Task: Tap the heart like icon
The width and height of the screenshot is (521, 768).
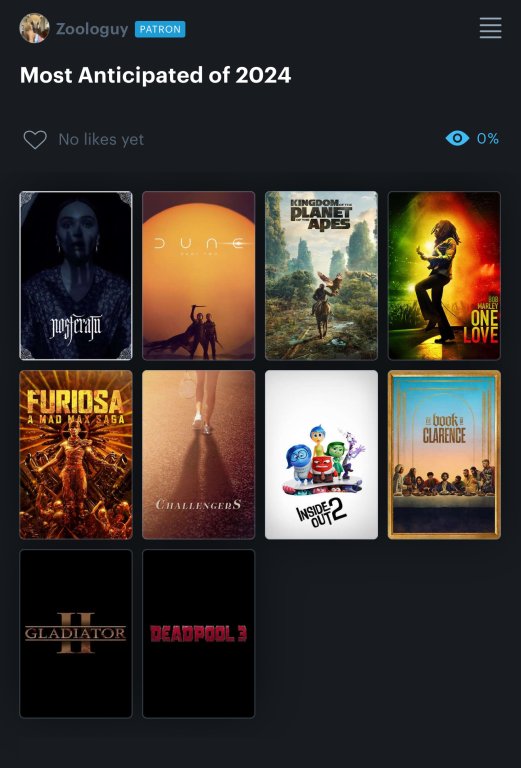Action: click(x=35, y=140)
